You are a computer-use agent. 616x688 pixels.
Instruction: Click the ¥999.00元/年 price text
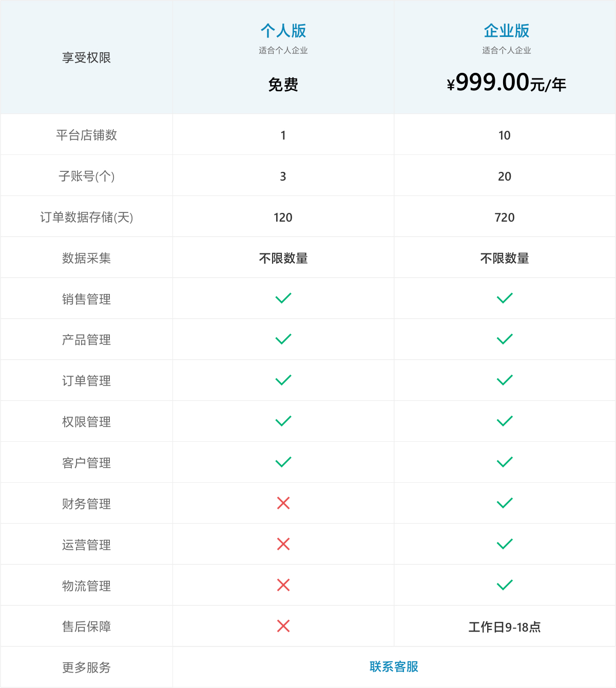(506, 83)
